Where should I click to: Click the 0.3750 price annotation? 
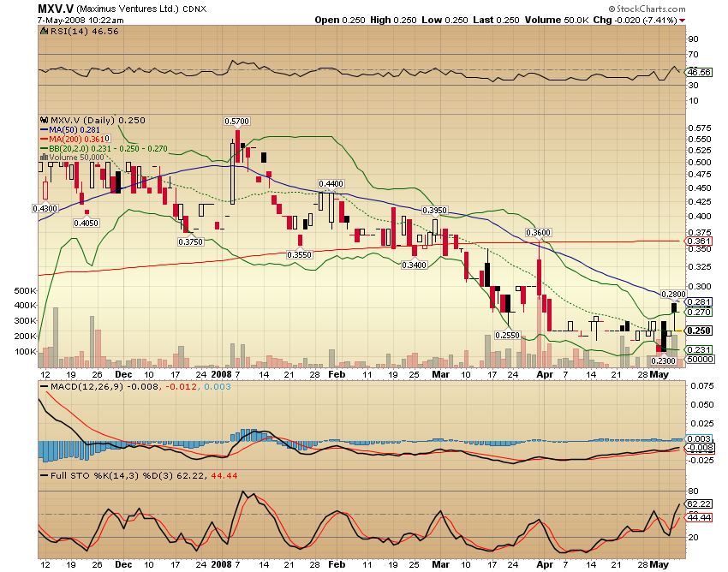[x=191, y=241]
